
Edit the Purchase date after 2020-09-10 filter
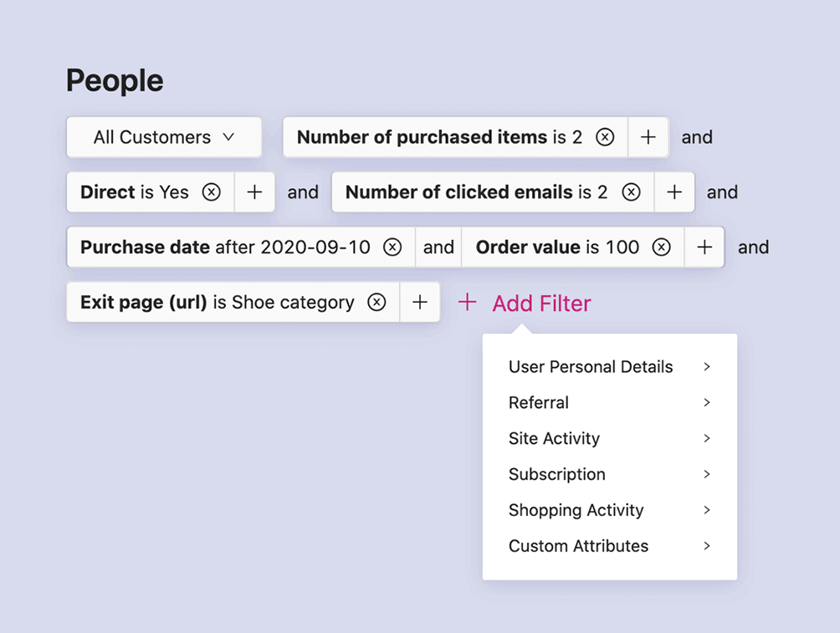[224, 248]
